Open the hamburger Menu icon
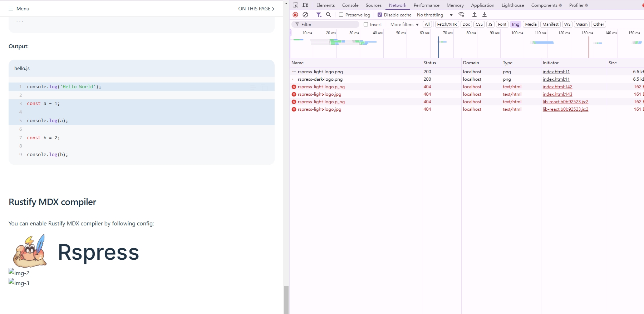Viewport: 644px width, 314px height. pyautogui.click(x=11, y=9)
